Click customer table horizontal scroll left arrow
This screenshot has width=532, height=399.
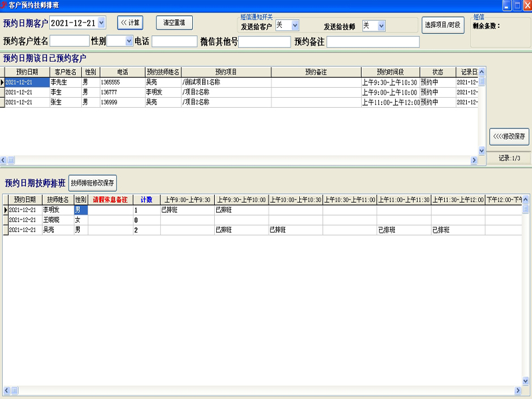point(3,160)
